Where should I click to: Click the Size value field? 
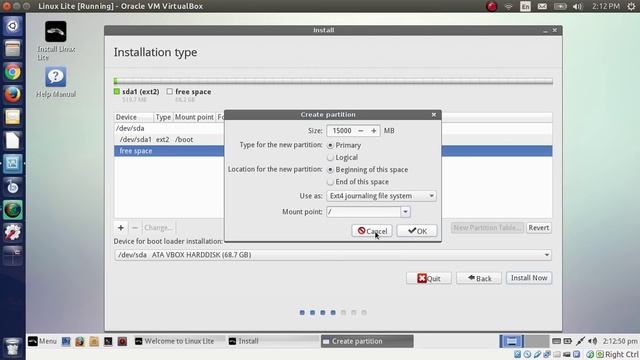[x=341, y=131]
